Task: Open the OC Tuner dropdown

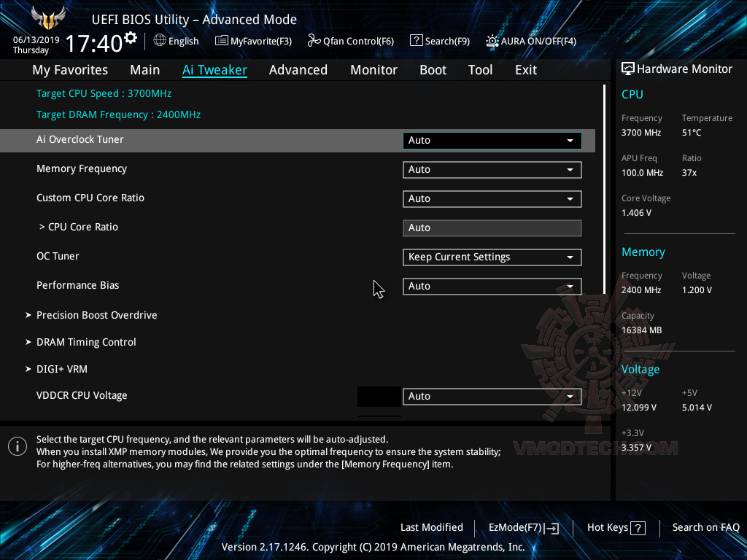Action: (x=492, y=257)
